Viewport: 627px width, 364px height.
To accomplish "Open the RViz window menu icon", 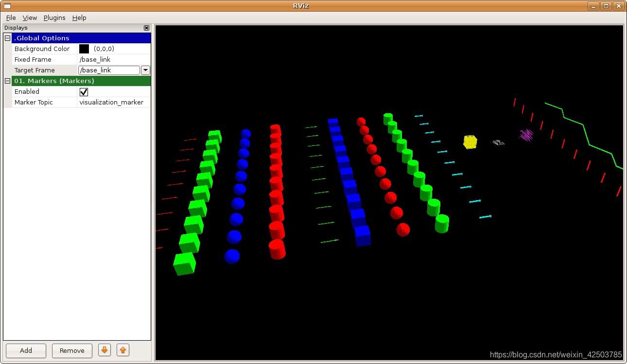I will point(7,6).
